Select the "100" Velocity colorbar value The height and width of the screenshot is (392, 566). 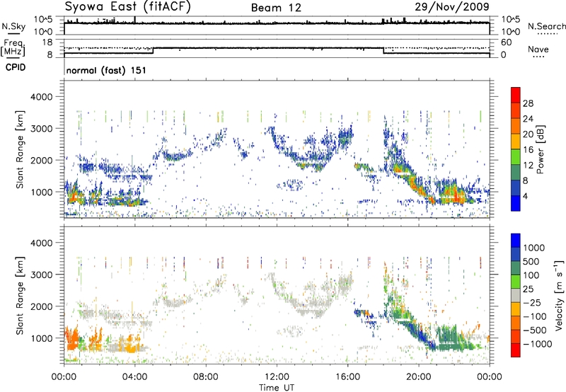(533, 275)
